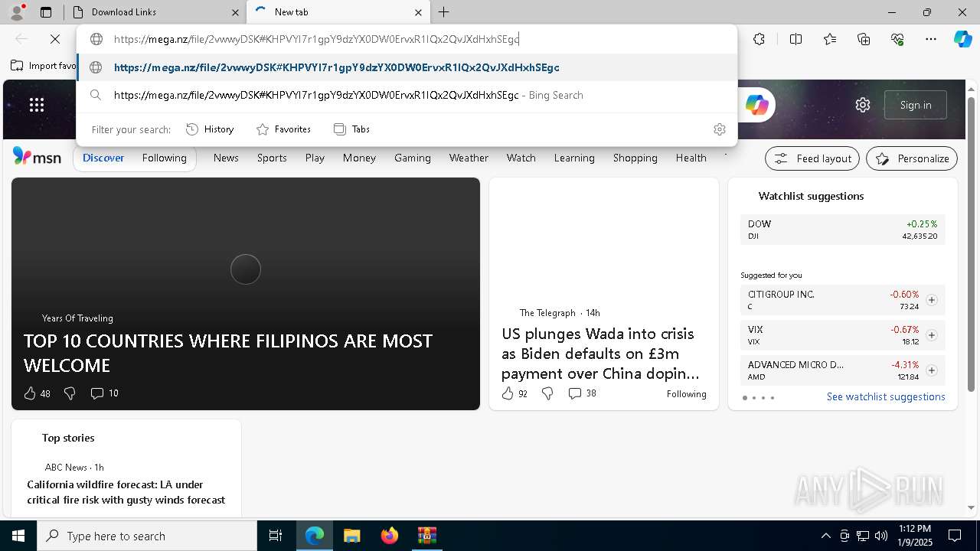This screenshot has height=551, width=980.
Task: Open the Filipinos countries article
Action: (x=228, y=353)
